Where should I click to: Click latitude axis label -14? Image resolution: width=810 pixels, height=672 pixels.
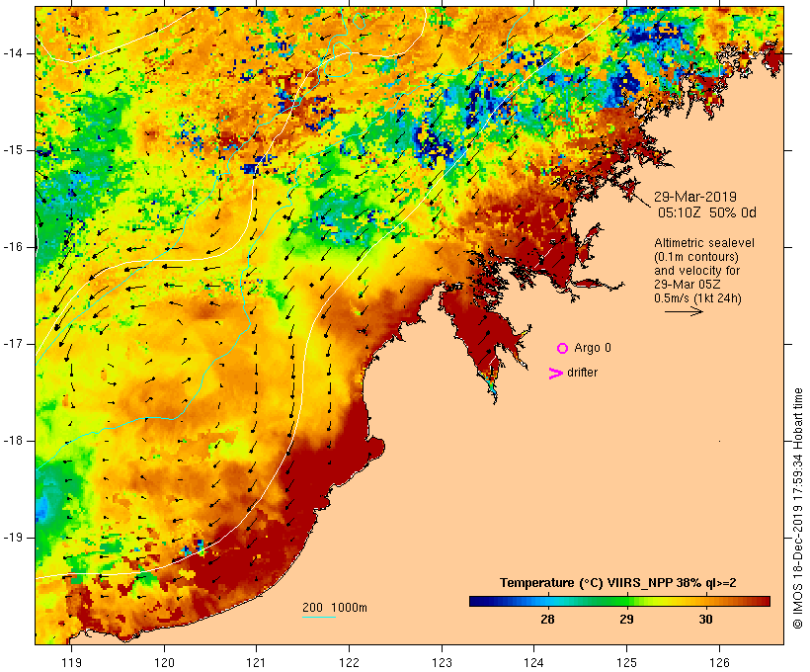coord(12,53)
